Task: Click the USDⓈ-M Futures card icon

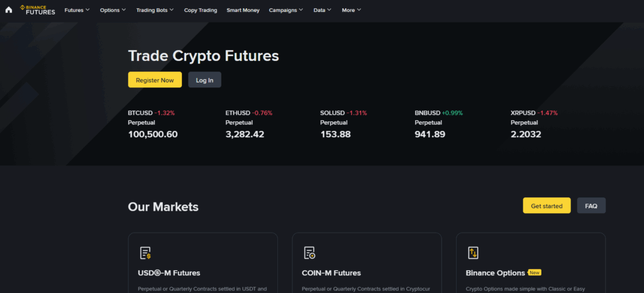Action: tap(145, 253)
